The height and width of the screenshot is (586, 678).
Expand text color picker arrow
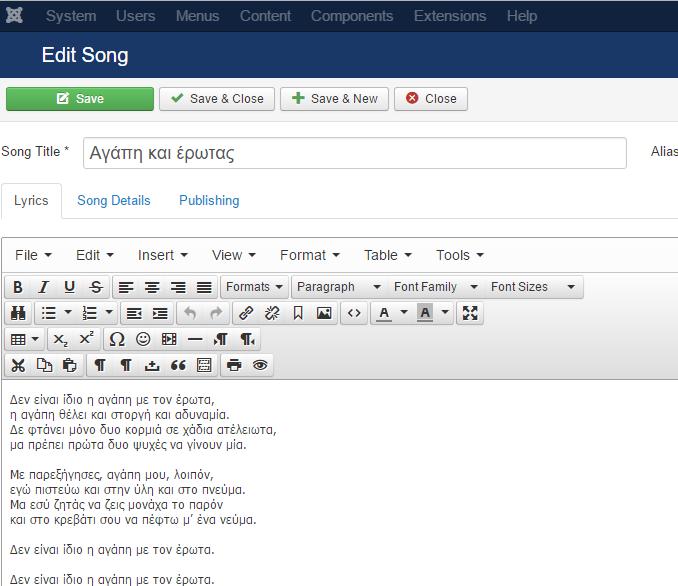click(x=404, y=312)
